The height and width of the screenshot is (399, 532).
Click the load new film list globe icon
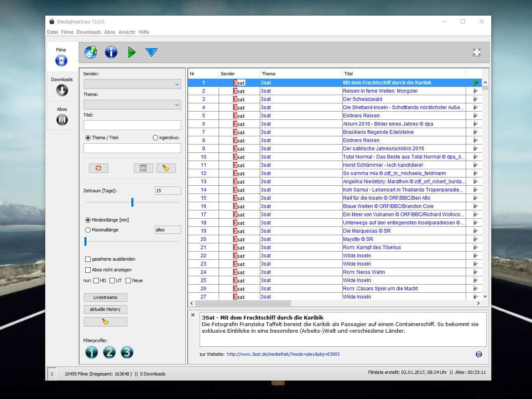pyautogui.click(x=91, y=52)
